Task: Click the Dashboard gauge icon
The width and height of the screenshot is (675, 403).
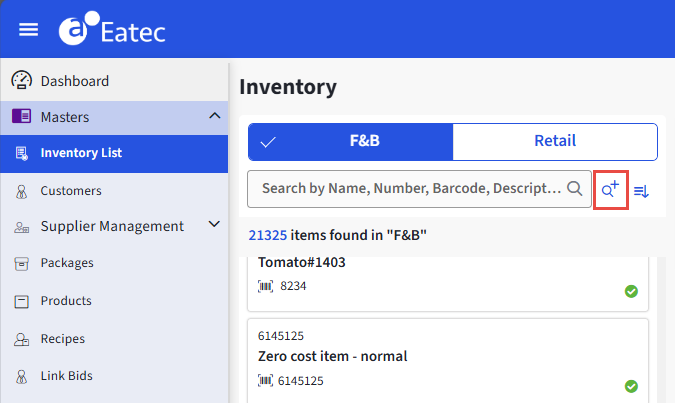Action: click(x=21, y=80)
